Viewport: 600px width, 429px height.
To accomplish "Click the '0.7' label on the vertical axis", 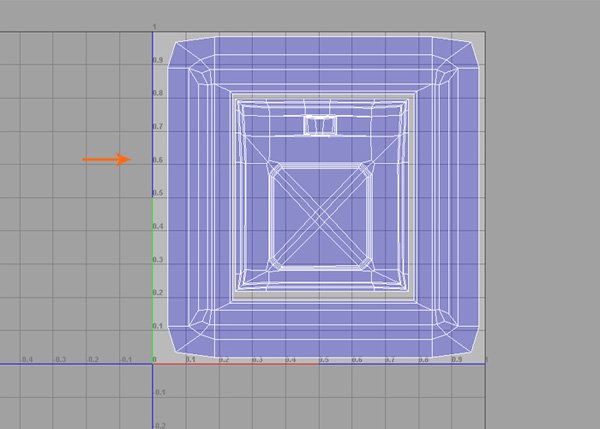I will (158, 126).
